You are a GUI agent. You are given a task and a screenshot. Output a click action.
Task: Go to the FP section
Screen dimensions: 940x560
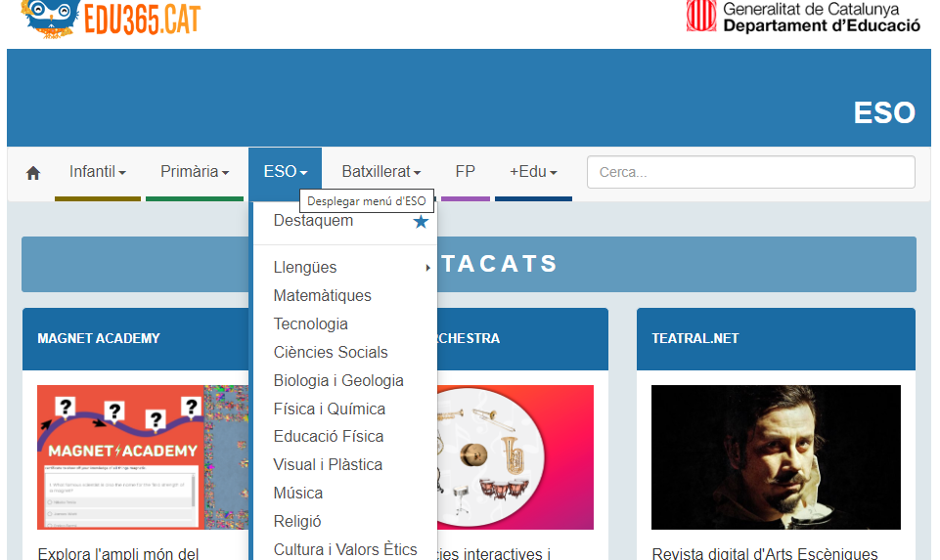(x=465, y=172)
